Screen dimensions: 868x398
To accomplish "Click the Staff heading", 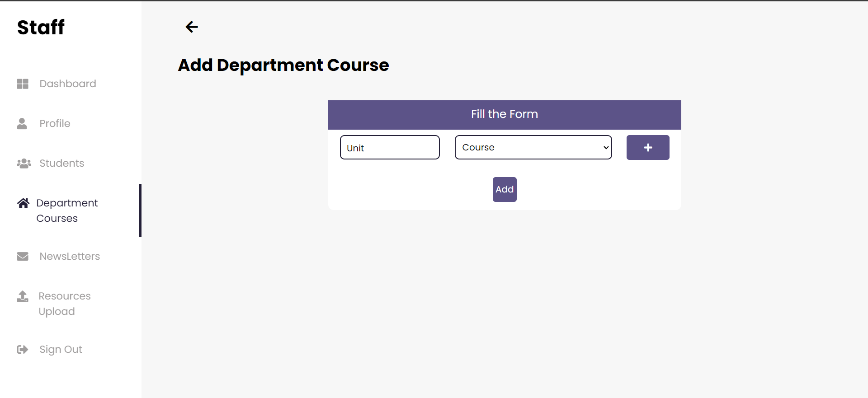I will click(41, 27).
